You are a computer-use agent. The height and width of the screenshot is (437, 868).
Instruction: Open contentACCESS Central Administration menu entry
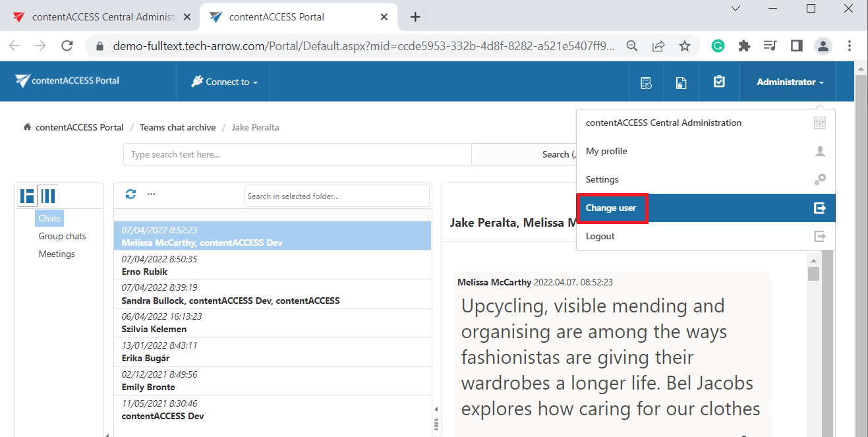(663, 123)
